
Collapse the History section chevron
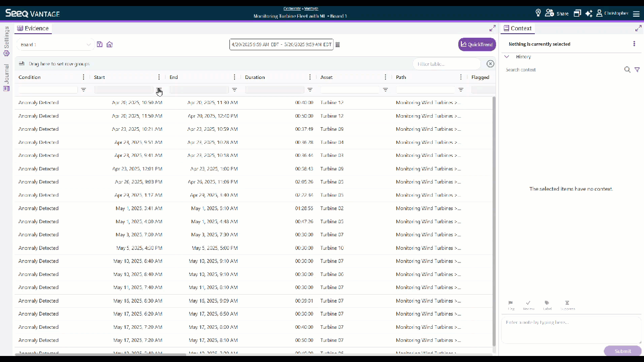507,57
